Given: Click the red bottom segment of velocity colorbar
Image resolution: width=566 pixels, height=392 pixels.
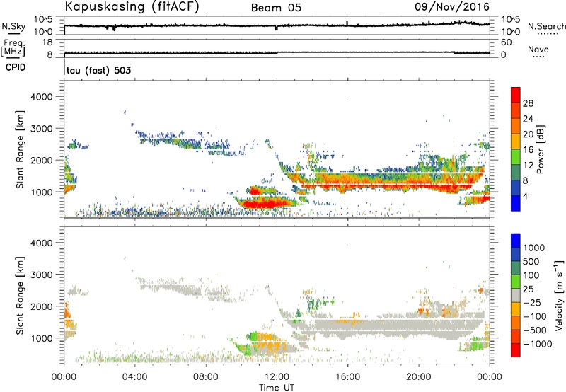Looking at the screenshot, I should pos(516,350).
